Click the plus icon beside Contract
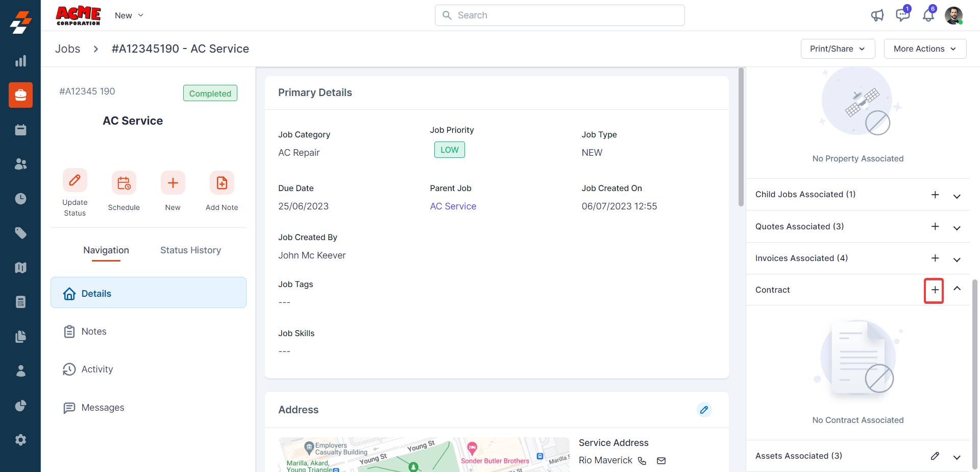 point(935,290)
